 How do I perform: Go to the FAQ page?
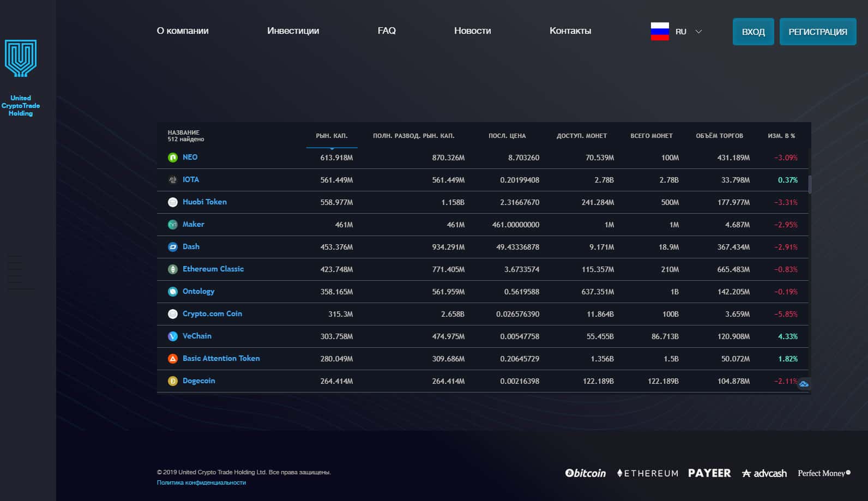tap(387, 31)
